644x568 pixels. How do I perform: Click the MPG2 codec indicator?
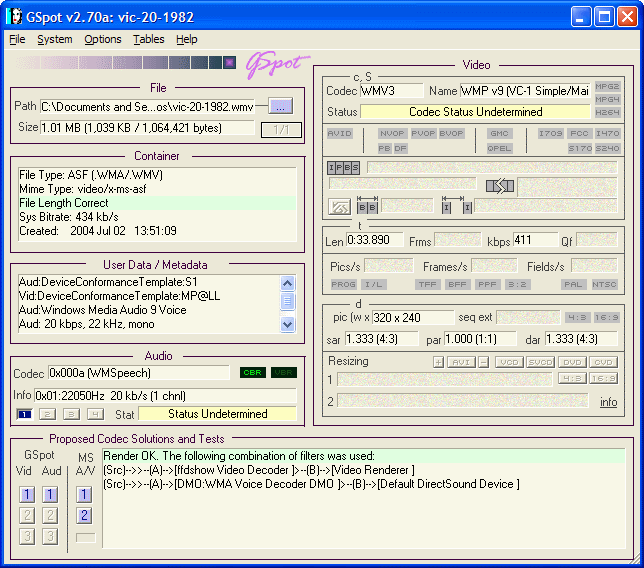click(x=607, y=87)
